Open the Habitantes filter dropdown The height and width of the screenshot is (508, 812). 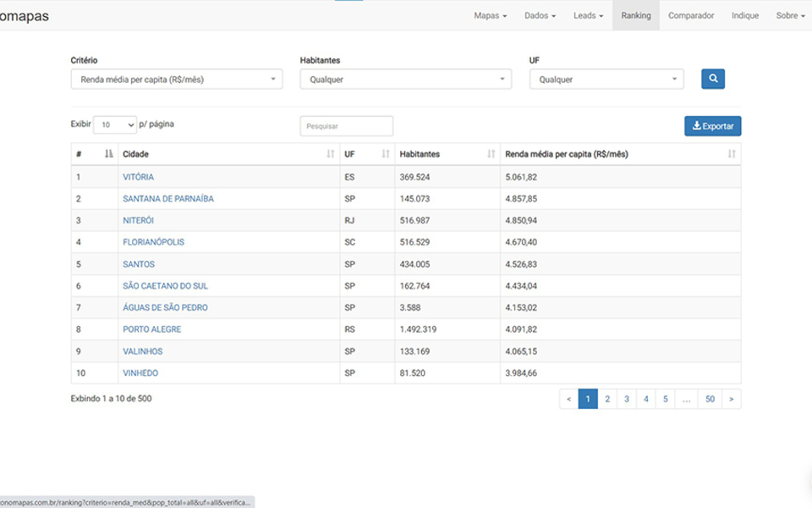[x=405, y=80]
